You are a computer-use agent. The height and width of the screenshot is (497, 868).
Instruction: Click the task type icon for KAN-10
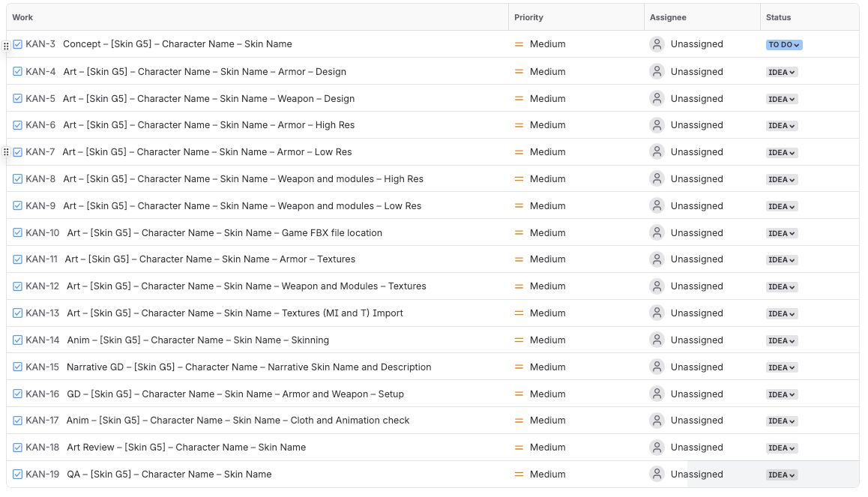pyautogui.click(x=18, y=233)
